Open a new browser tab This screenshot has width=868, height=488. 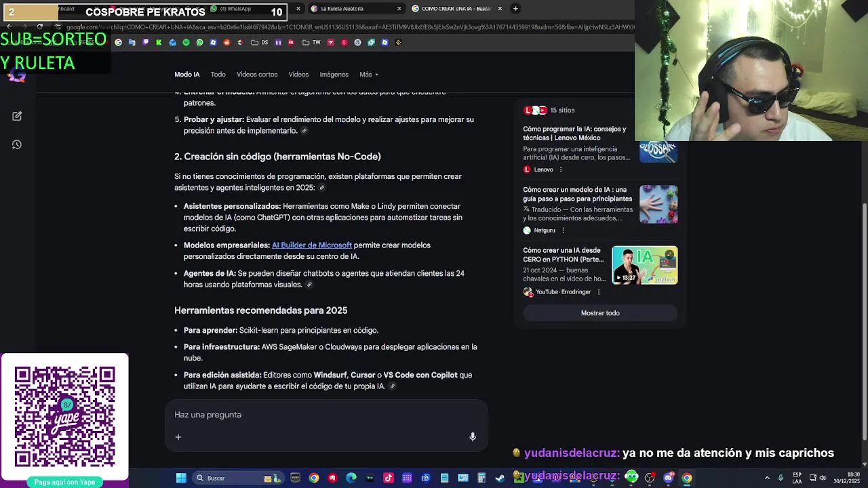[515, 9]
